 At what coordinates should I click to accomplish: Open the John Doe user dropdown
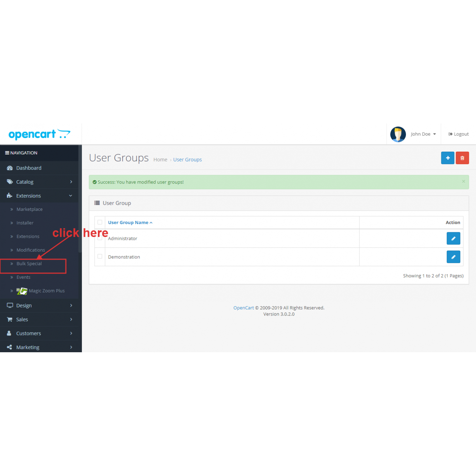tap(423, 134)
